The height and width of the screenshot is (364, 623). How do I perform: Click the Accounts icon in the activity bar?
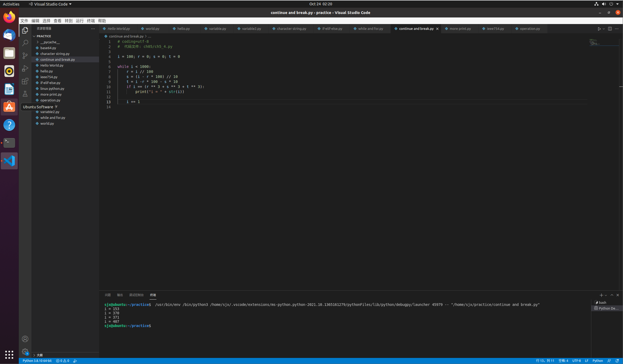pyautogui.click(x=25, y=339)
